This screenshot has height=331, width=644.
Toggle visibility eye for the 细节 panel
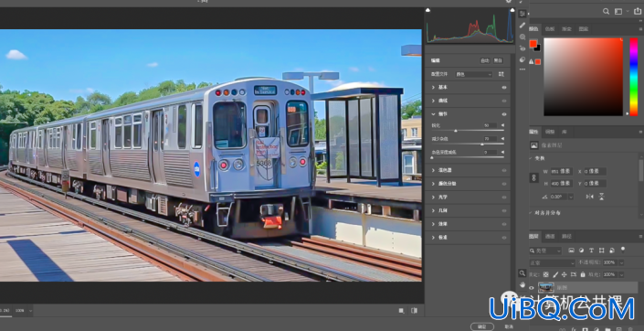point(504,114)
